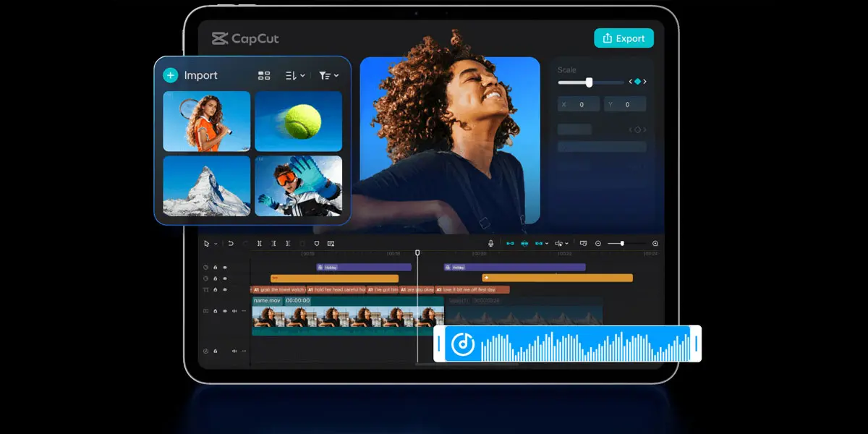This screenshot has height=434, width=868.
Task: Select the skier with goggles thumbnail
Action: click(298, 186)
